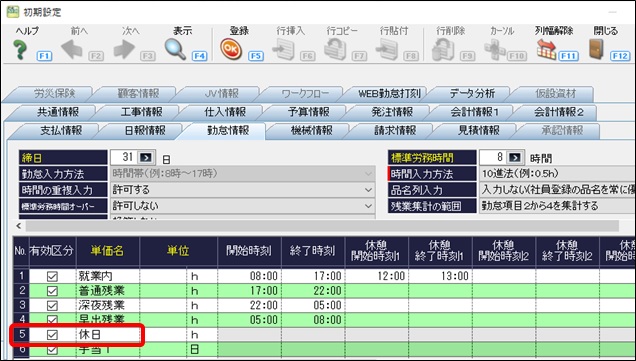Switch to the 工事情報 tab
Screen dimensions: 636x361
click(141, 112)
